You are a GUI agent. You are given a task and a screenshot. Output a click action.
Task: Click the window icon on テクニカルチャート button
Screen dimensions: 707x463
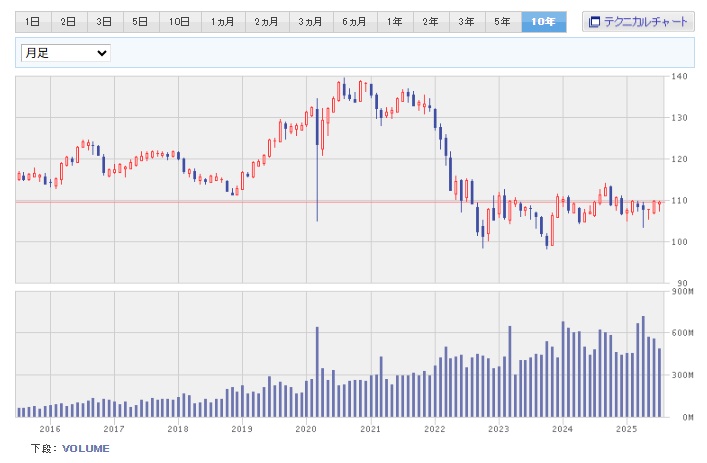(594, 22)
